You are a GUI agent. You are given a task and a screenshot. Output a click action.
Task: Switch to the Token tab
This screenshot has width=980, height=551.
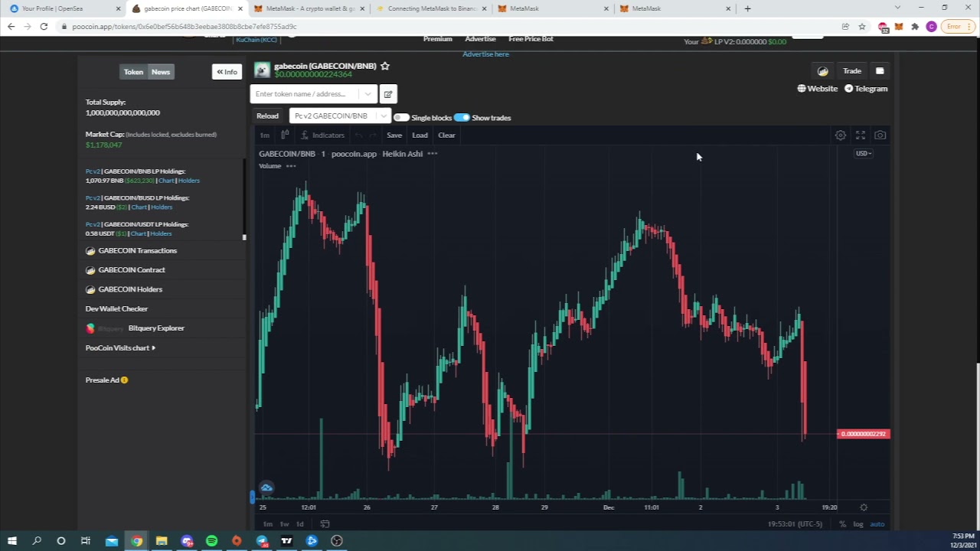[x=133, y=72]
